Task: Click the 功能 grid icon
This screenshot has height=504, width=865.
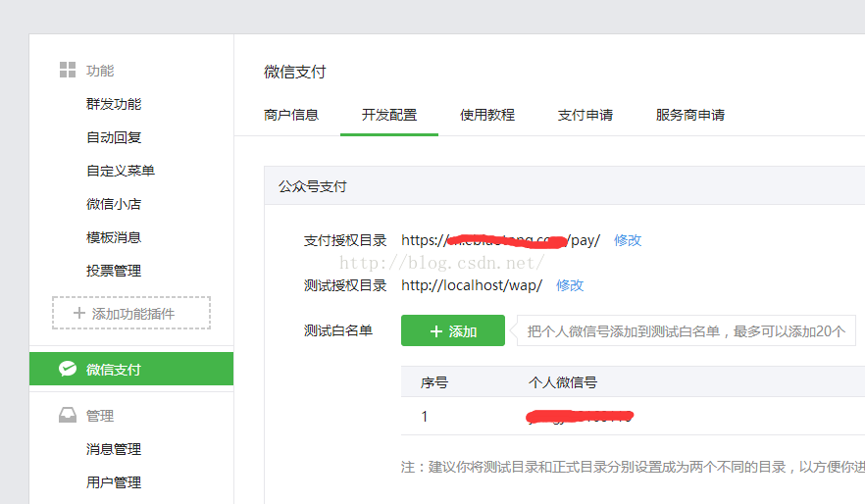Action: (68, 70)
